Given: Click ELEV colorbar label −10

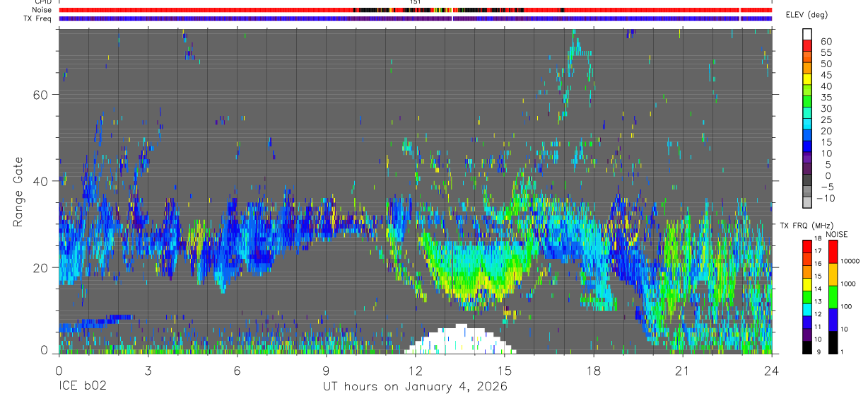Looking at the screenshot, I should (x=826, y=199).
